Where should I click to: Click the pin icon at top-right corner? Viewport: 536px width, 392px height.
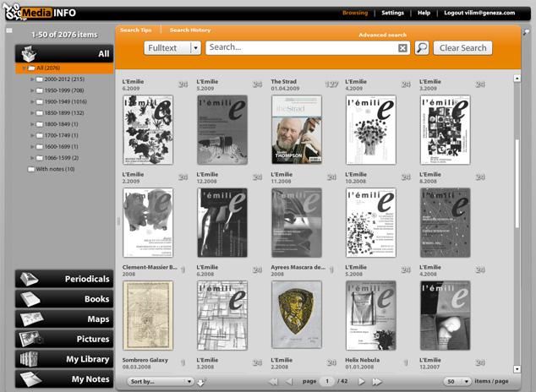click(x=527, y=31)
